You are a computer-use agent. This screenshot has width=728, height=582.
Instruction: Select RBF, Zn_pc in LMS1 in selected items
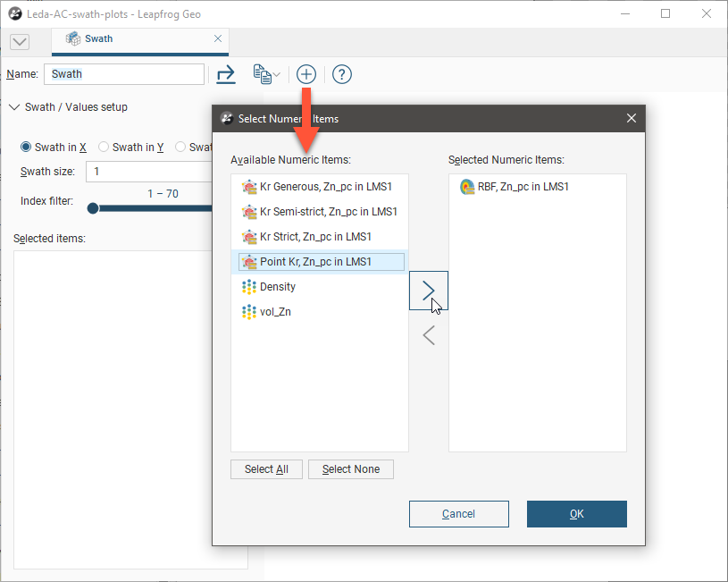click(538, 187)
